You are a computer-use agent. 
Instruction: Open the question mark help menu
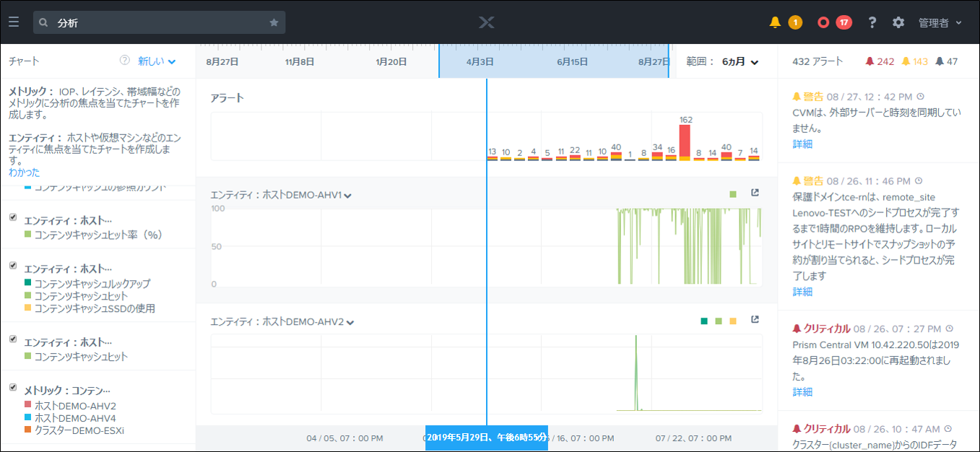872,22
